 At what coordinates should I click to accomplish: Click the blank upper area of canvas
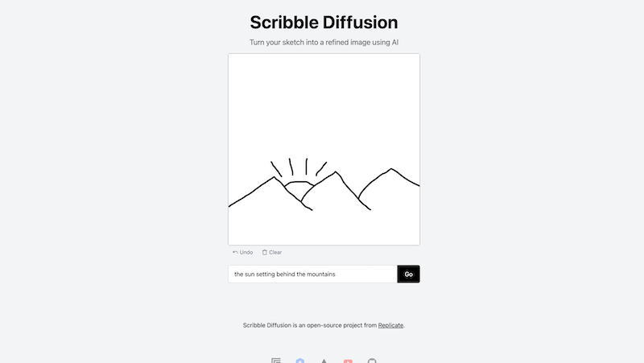[x=324, y=97]
